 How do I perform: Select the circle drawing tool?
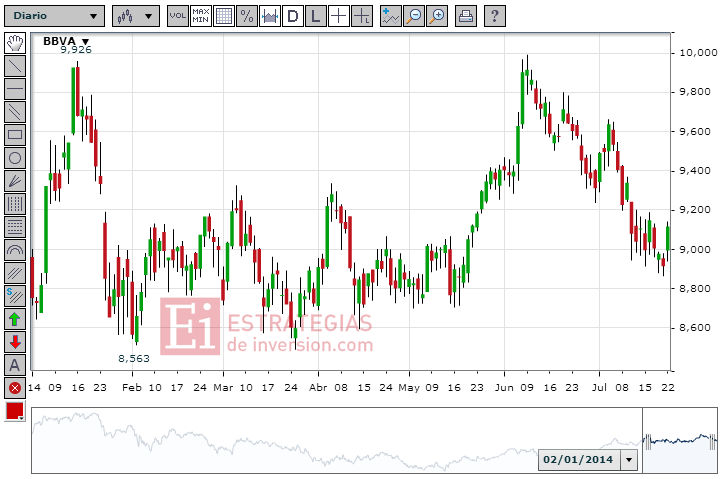(15, 157)
